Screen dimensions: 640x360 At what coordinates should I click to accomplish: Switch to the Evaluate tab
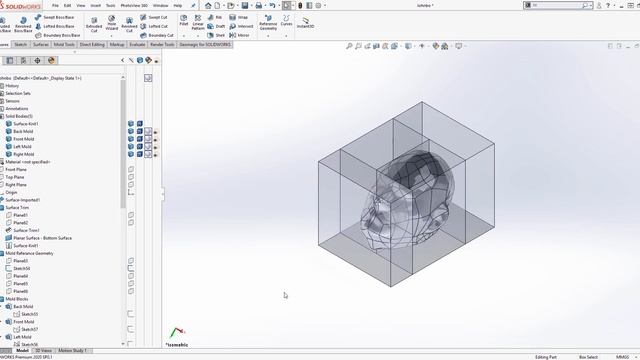point(137,44)
